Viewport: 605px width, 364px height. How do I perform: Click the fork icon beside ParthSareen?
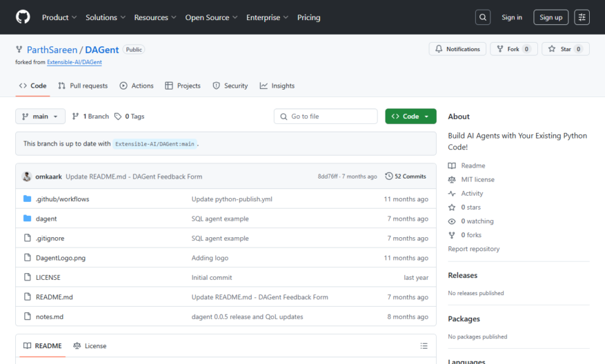(19, 50)
